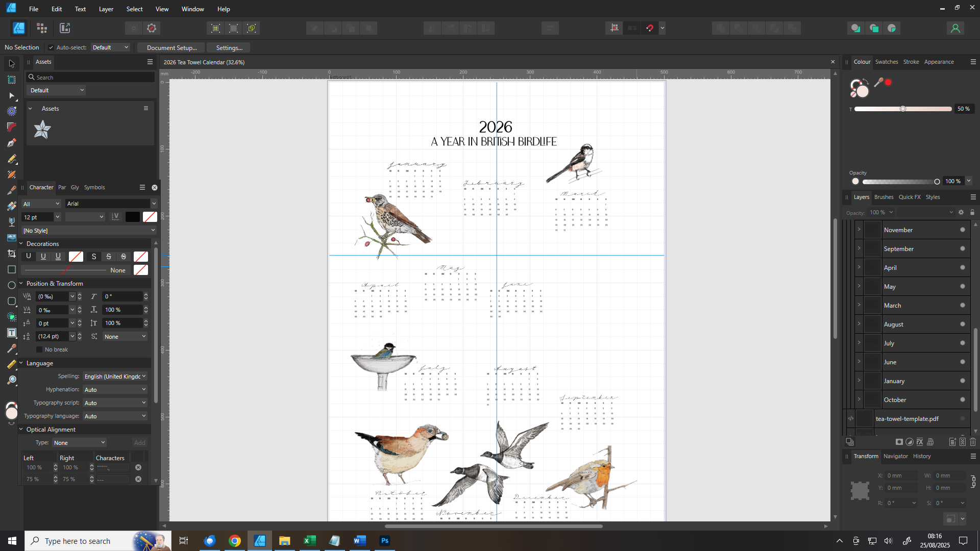Click the Settings button
Image resolution: width=980 pixels, height=551 pixels.
(x=229, y=47)
